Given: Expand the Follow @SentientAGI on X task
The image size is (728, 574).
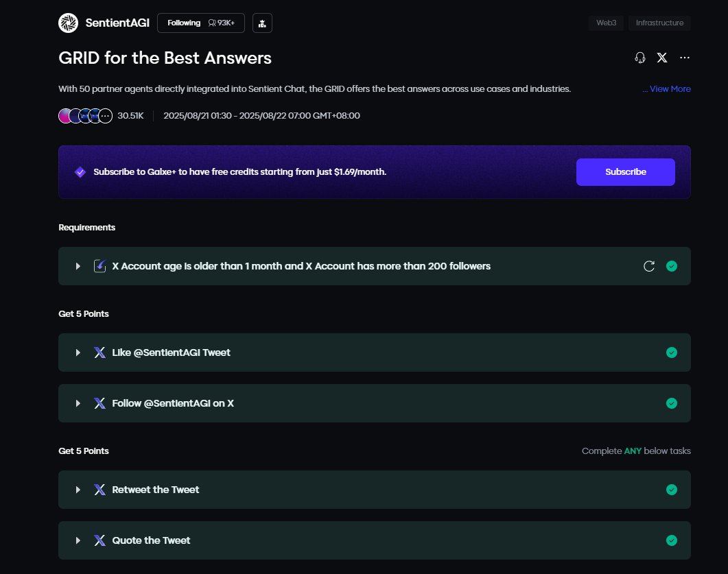Looking at the screenshot, I should point(78,403).
